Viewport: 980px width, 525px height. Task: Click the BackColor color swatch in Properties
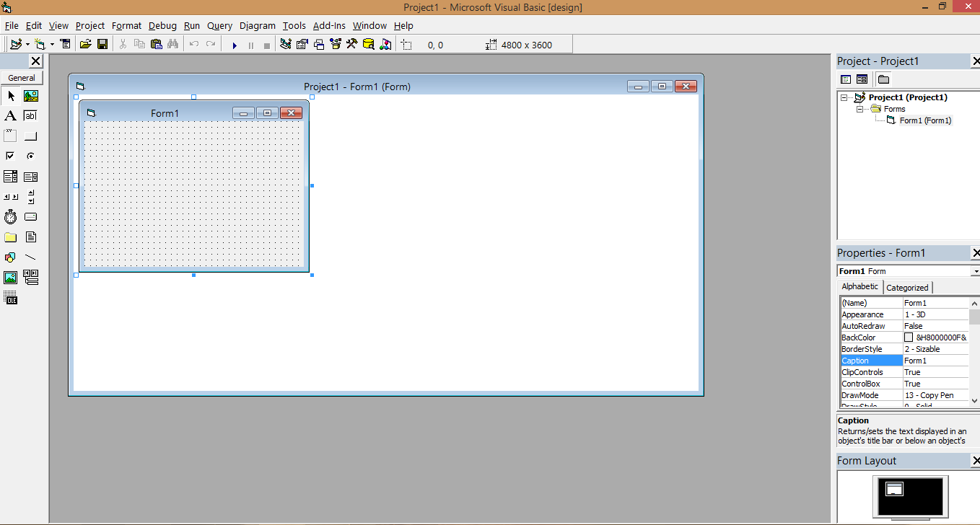pyautogui.click(x=909, y=337)
